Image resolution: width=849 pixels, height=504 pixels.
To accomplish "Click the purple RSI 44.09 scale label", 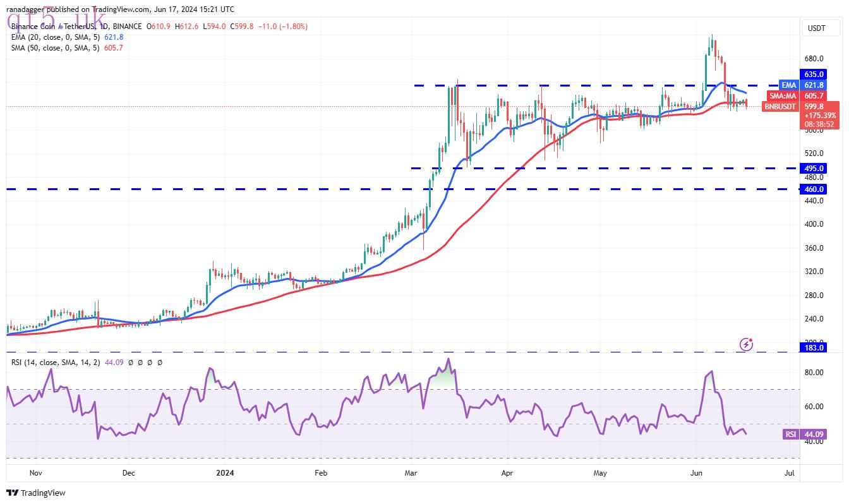I will click(x=804, y=434).
